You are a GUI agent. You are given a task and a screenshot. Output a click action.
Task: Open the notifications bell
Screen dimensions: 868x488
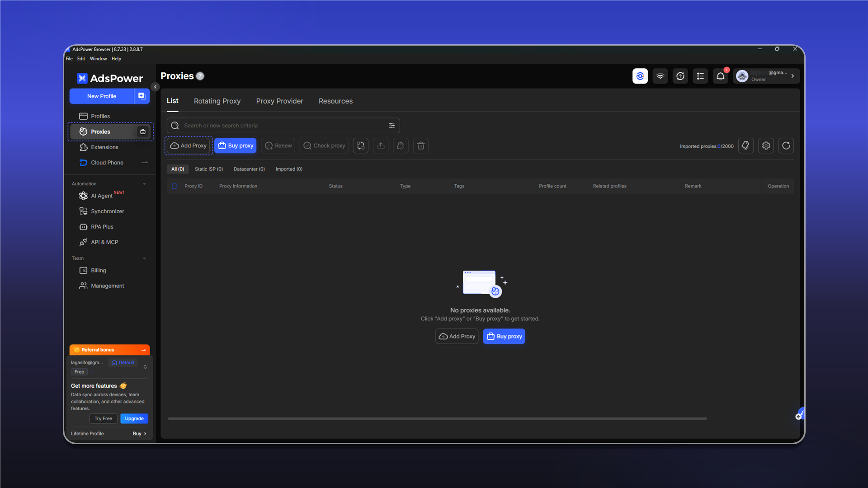[721, 76]
